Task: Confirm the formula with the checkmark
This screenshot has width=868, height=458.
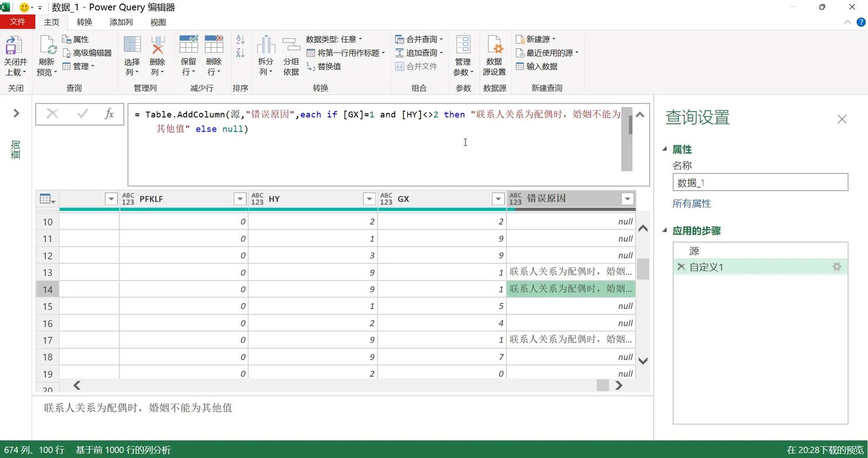Action: [x=82, y=114]
